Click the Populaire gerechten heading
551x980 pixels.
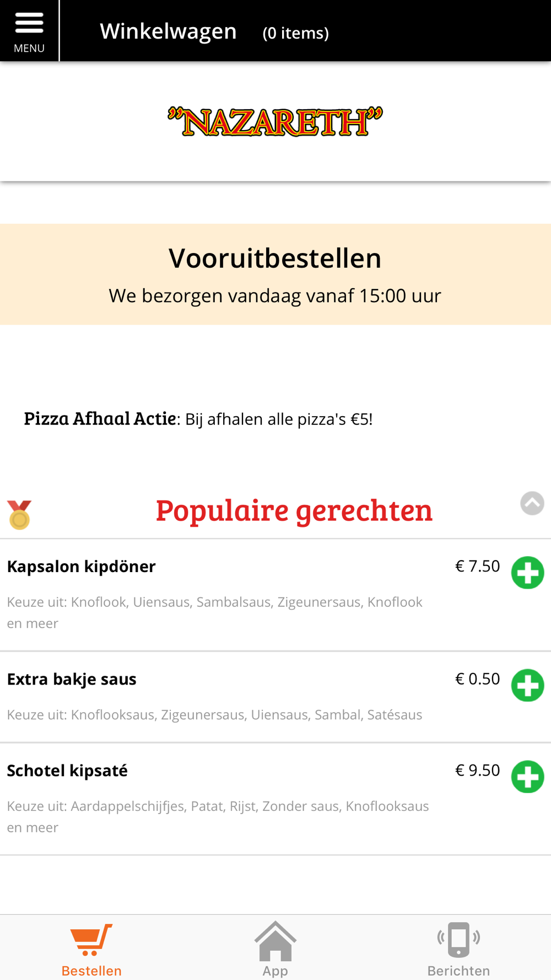294,510
